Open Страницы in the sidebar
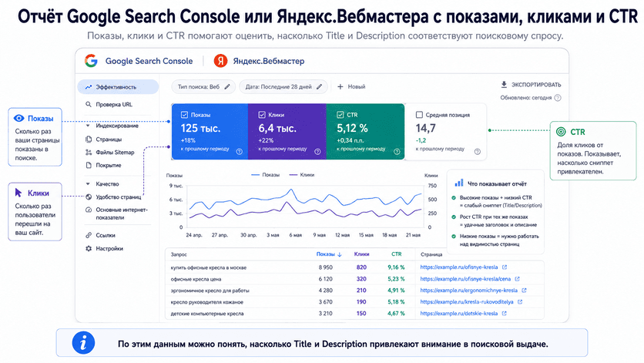Screen dimensions: 644x363 pos(109,139)
